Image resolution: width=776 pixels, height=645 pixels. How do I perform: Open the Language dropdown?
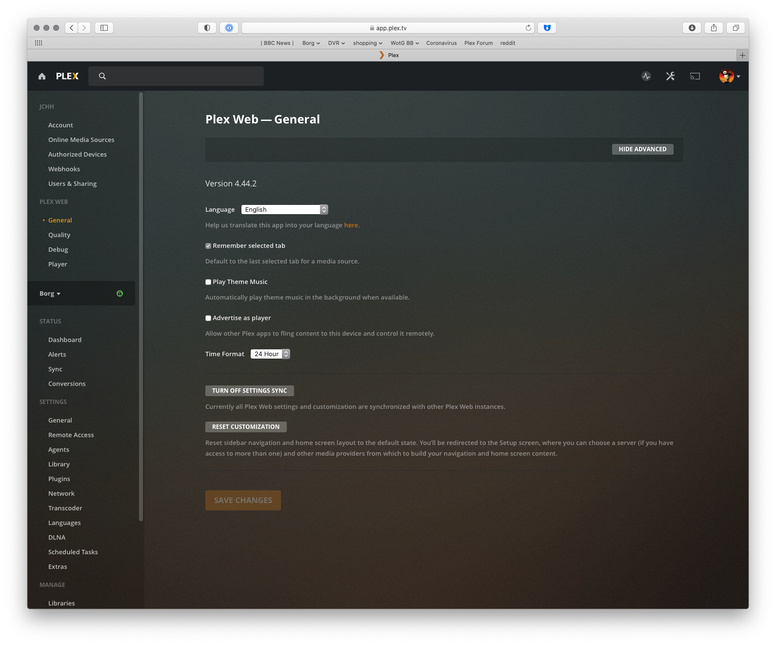tap(285, 209)
